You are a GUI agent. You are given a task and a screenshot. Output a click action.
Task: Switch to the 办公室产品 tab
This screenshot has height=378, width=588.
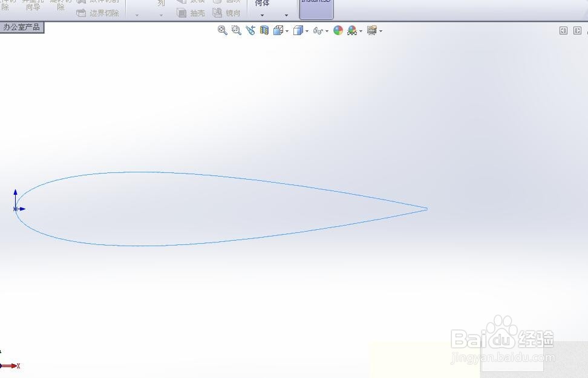click(23, 27)
